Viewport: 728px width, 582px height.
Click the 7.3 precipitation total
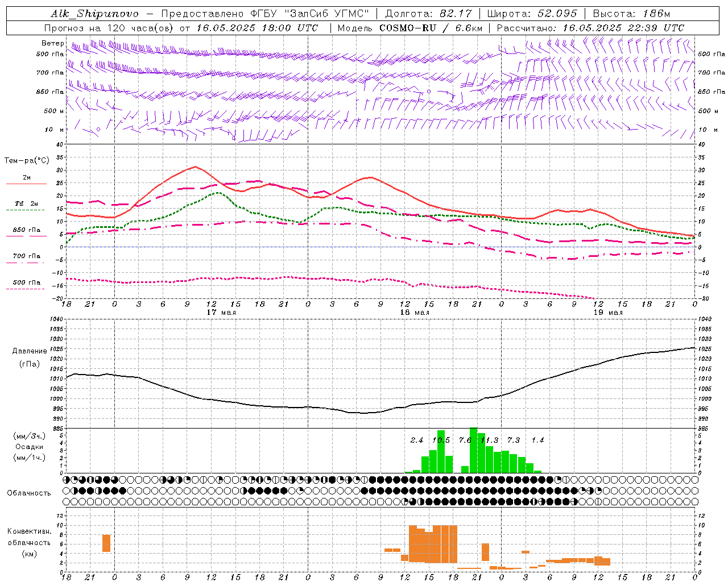coord(514,440)
